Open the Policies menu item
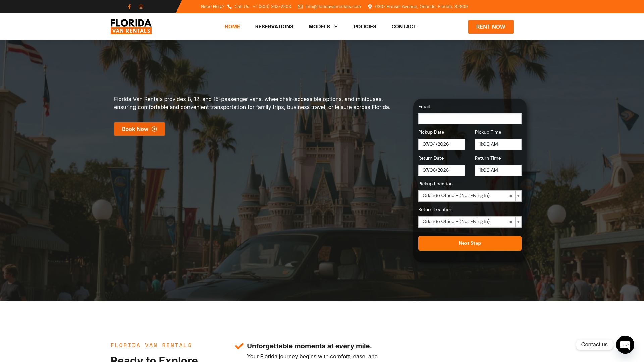 (x=365, y=27)
